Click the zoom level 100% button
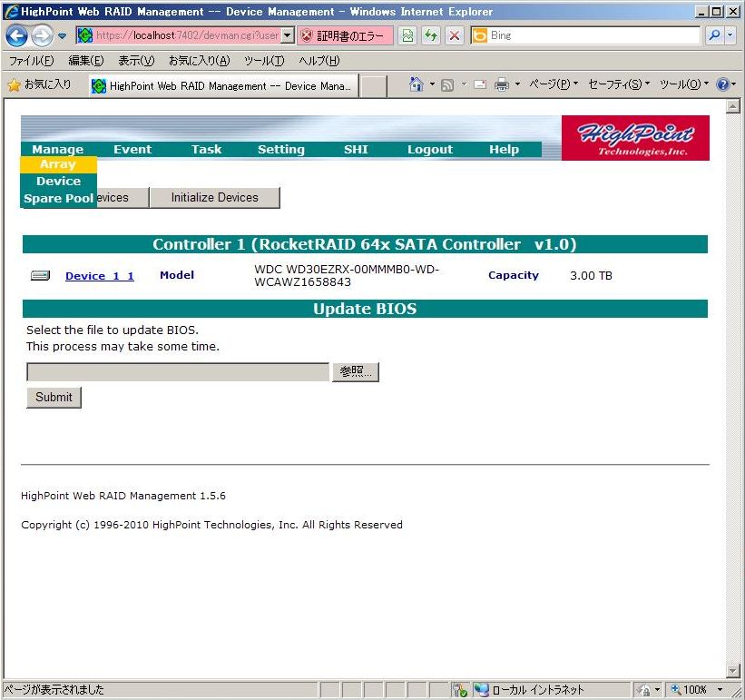Image resolution: width=745 pixels, height=700 pixels. pos(689,689)
